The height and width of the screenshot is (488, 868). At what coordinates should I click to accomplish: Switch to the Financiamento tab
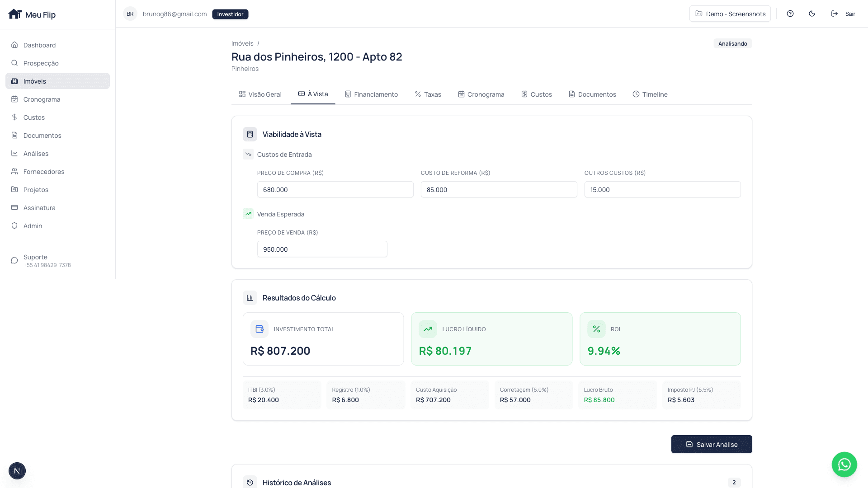pyautogui.click(x=371, y=94)
